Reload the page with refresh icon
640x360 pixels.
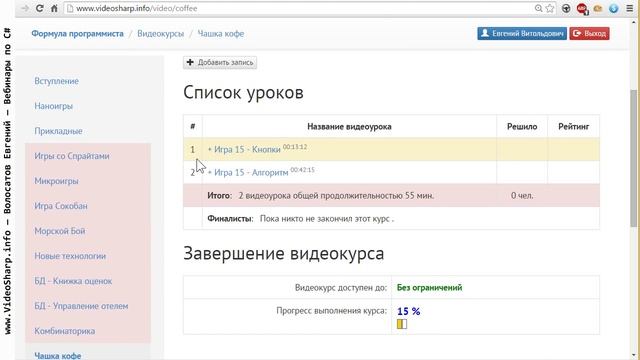point(40,8)
